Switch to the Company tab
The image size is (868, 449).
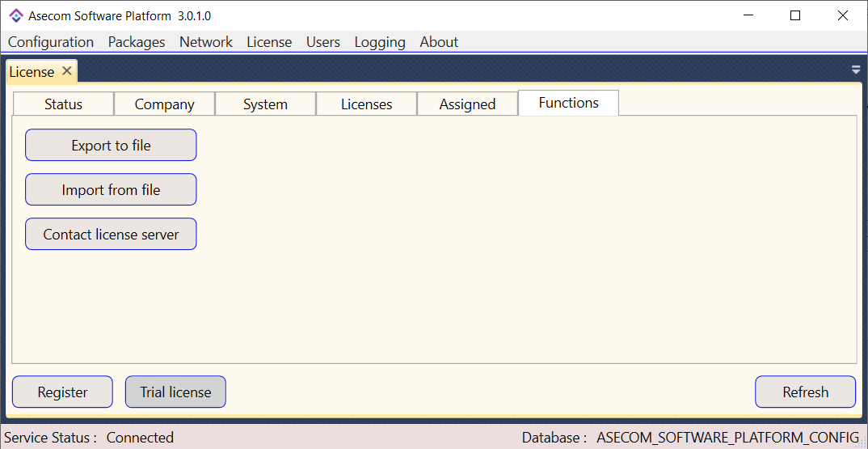coord(164,104)
